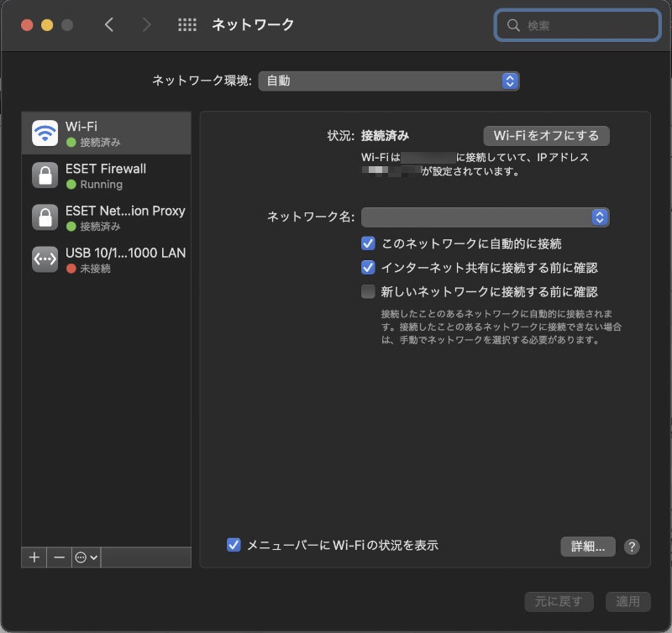
Task: Uncheck このネットワークに自動的に接続
Action: [x=368, y=243]
